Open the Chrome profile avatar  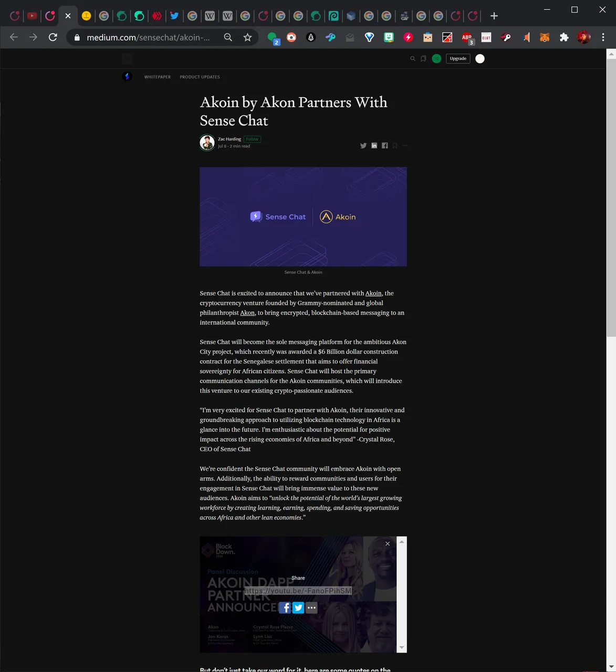[583, 37]
